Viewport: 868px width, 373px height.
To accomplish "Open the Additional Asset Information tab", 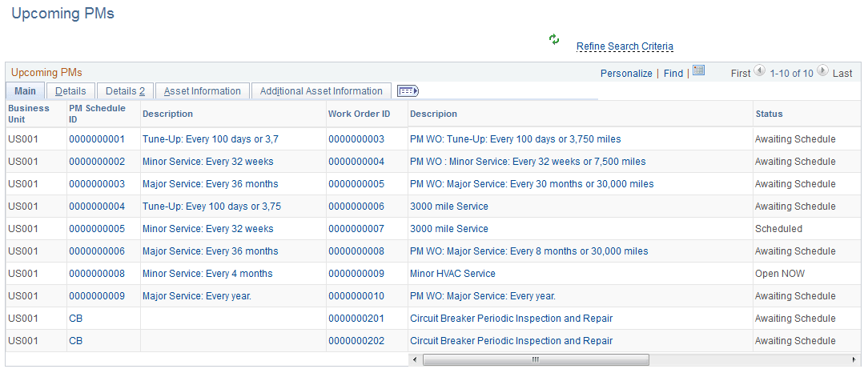I will coord(321,90).
